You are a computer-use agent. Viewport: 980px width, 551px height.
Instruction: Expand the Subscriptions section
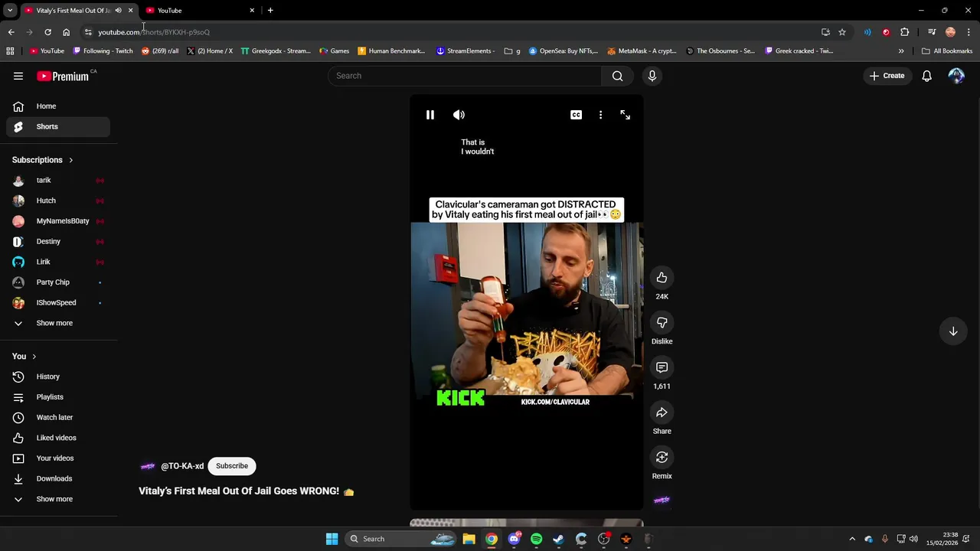(x=43, y=160)
